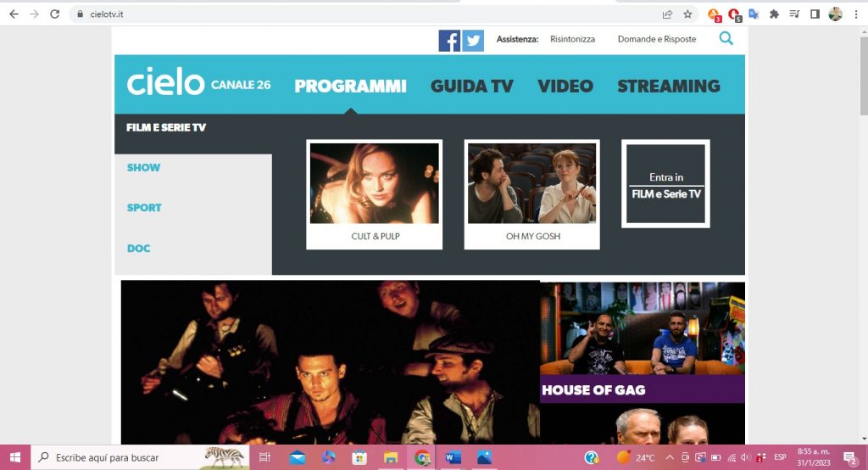Click the Windows Start button

click(15, 457)
